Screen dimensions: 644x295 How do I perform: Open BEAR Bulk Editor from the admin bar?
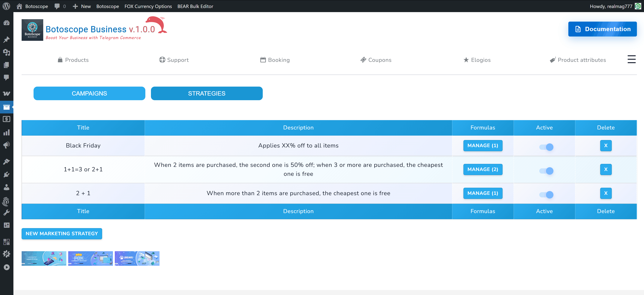pyautogui.click(x=195, y=6)
